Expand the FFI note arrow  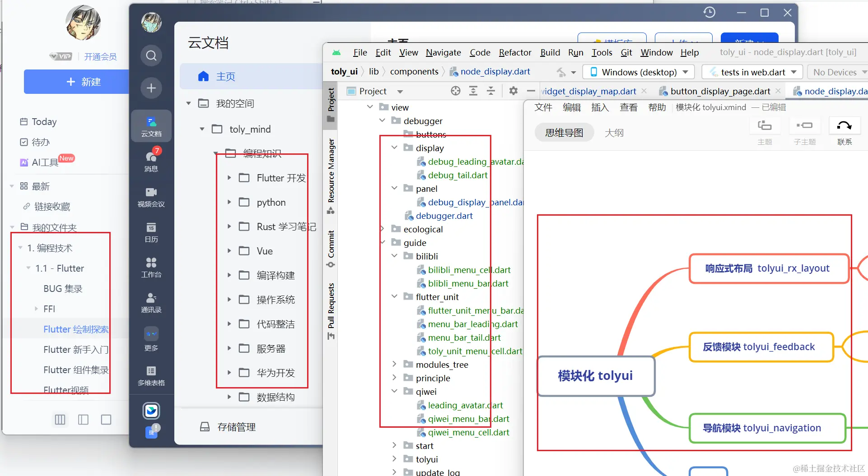click(x=36, y=309)
